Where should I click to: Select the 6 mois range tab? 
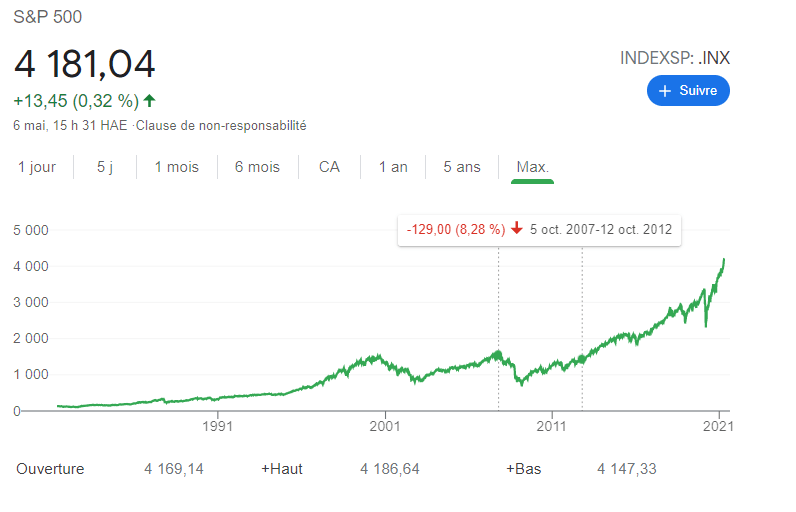coord(257,167)
